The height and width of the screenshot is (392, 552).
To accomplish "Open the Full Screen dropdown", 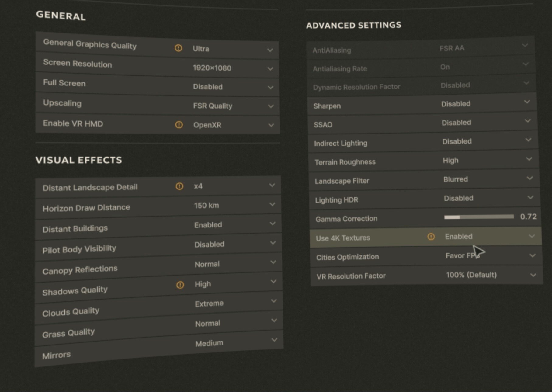I will 233,87.
